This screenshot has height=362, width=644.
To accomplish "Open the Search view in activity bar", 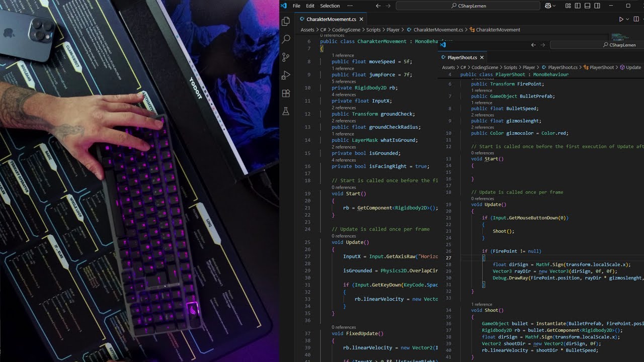I will [286, 39].
